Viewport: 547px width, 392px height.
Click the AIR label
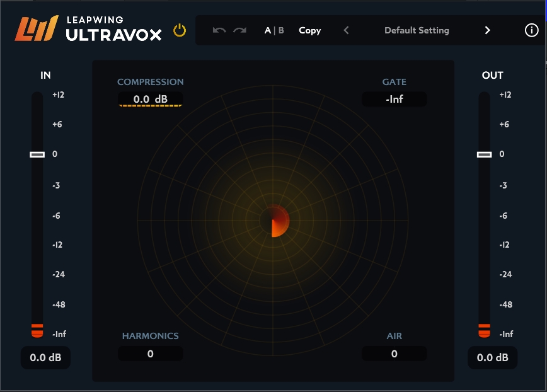pos(394,336)
